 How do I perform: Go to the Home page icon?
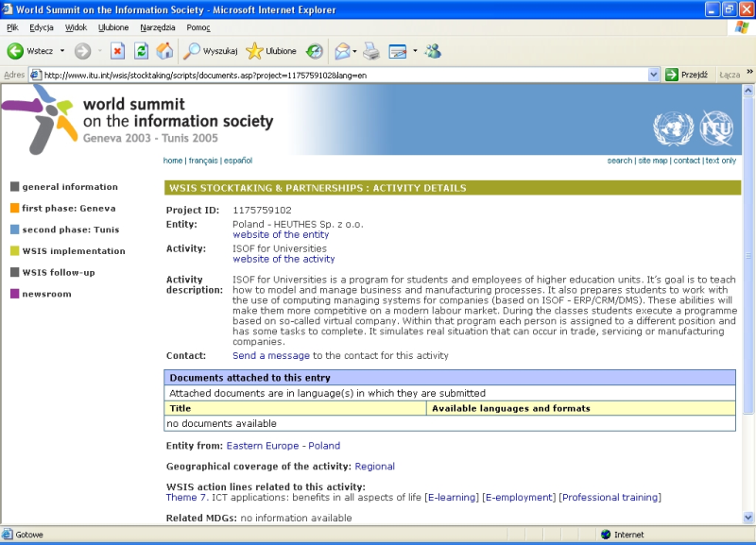coord(164,51)
